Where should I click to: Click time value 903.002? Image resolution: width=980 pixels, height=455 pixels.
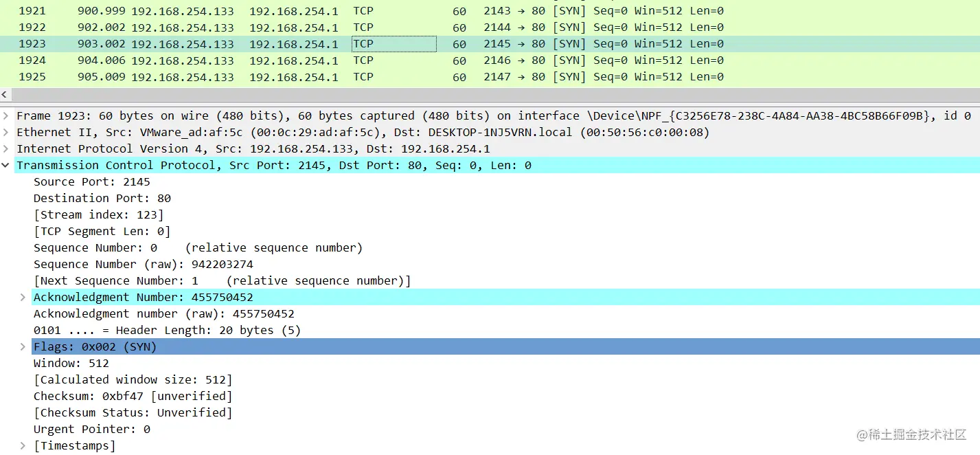click(102, 44)
